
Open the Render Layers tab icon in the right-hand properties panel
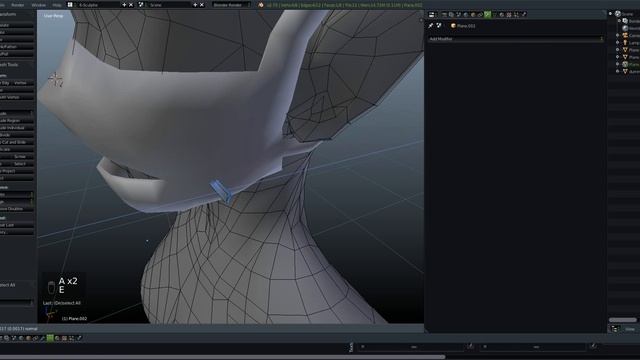click(451, 15)
